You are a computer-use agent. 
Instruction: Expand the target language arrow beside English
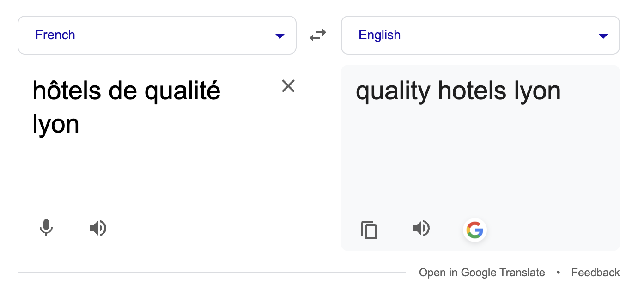click(603, 36)
